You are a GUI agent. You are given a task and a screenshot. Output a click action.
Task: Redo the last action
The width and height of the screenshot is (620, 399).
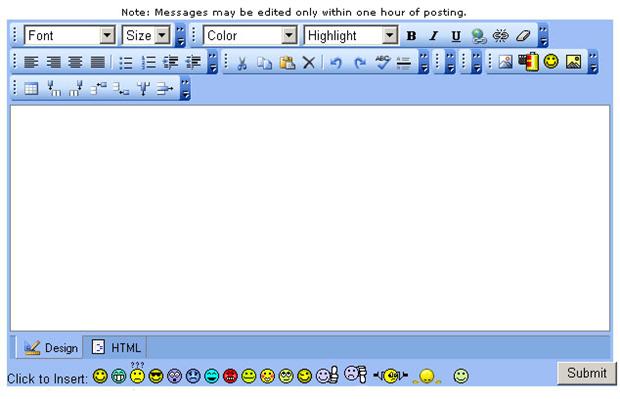click(359, 62)
